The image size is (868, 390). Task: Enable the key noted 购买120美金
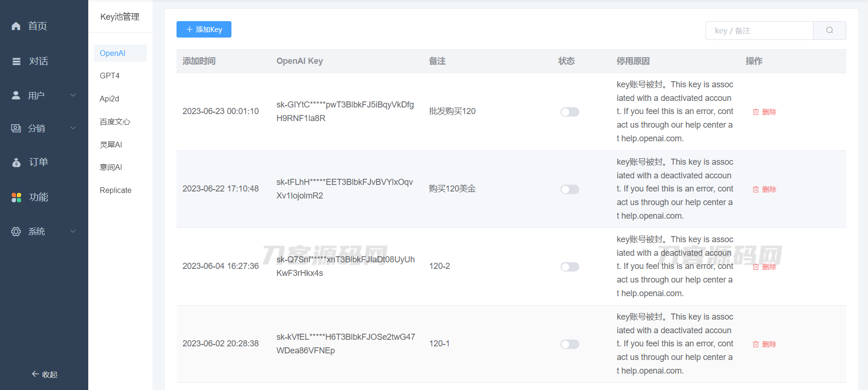(569, 190)
